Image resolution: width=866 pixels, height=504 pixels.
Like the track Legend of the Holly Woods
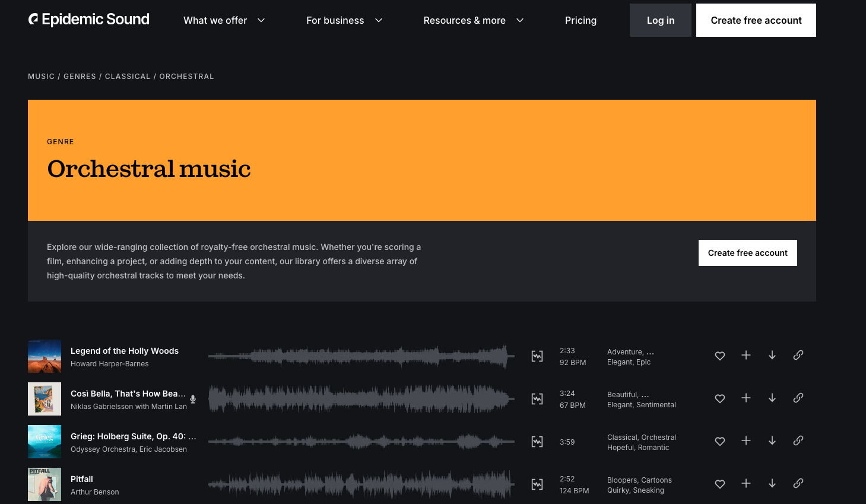(720, 356)
